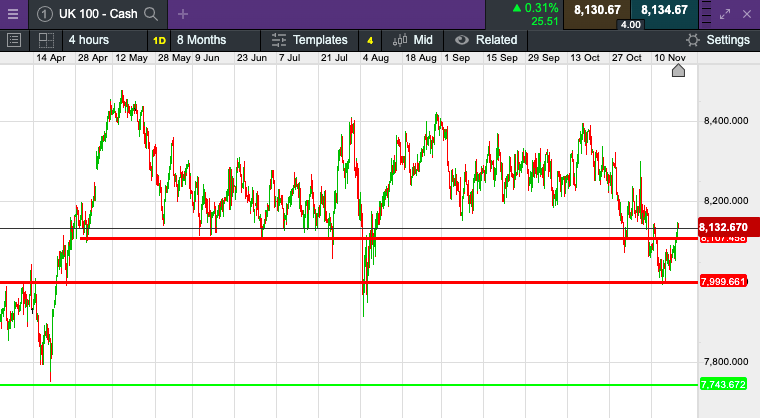
Task: Open the chart layout grid icon
Action: coord(46,40)
